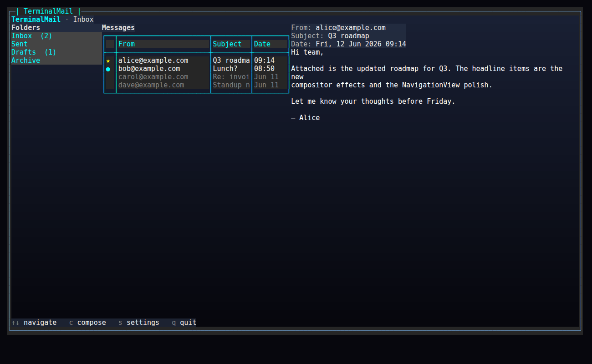Screen dimensions: 592x364
Task: Select the message from dave@example.com
Action: [x=196, y=85]
